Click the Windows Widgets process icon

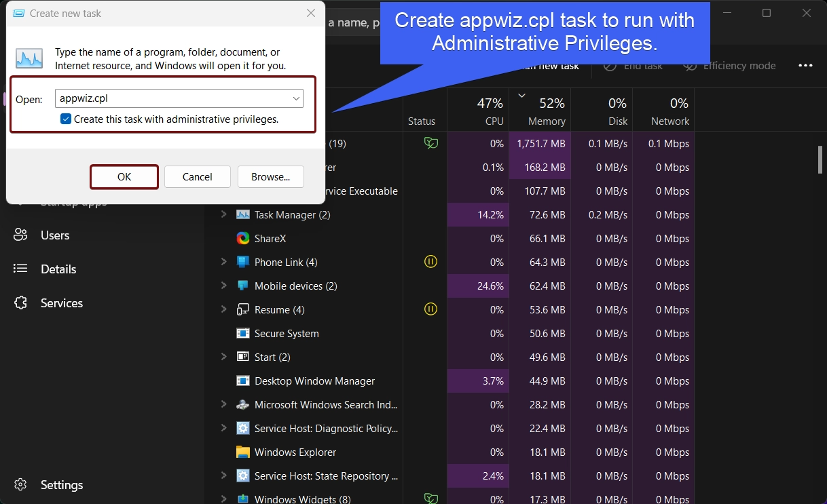click(243, 499)
